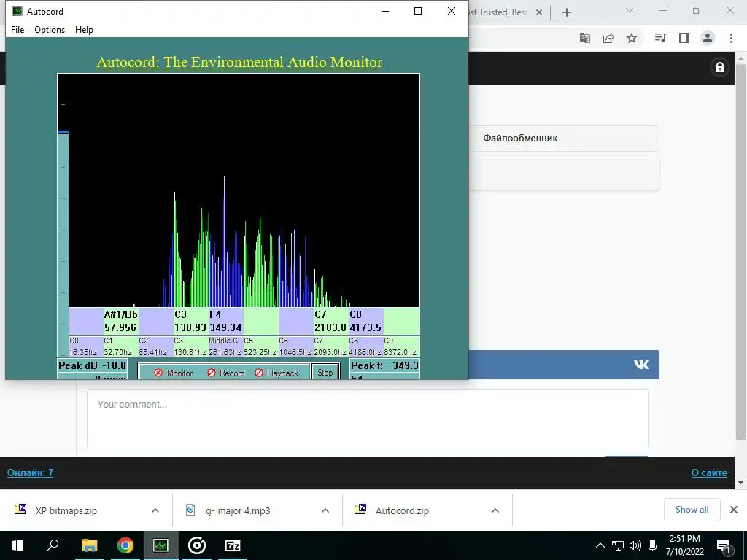Click the C7 2103.8 note cell

click(330, 321)
